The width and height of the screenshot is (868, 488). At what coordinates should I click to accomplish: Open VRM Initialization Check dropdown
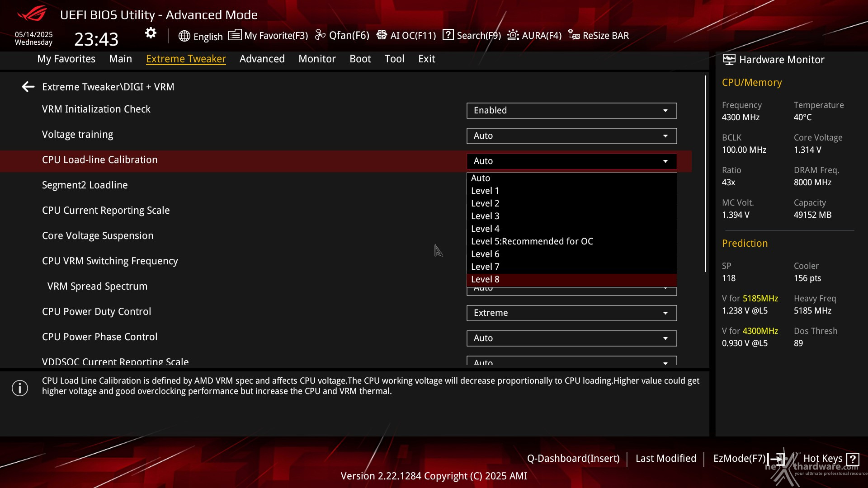click(571, 111)
